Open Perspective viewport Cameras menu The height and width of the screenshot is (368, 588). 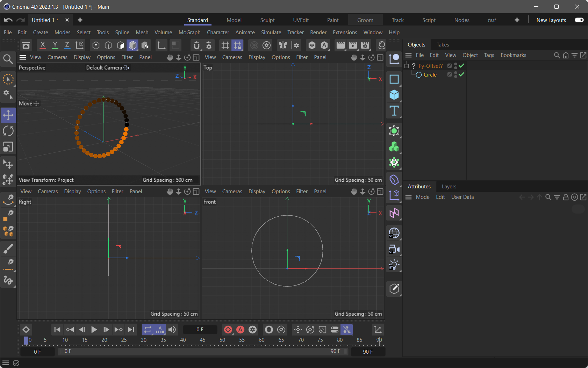[57, 57]
